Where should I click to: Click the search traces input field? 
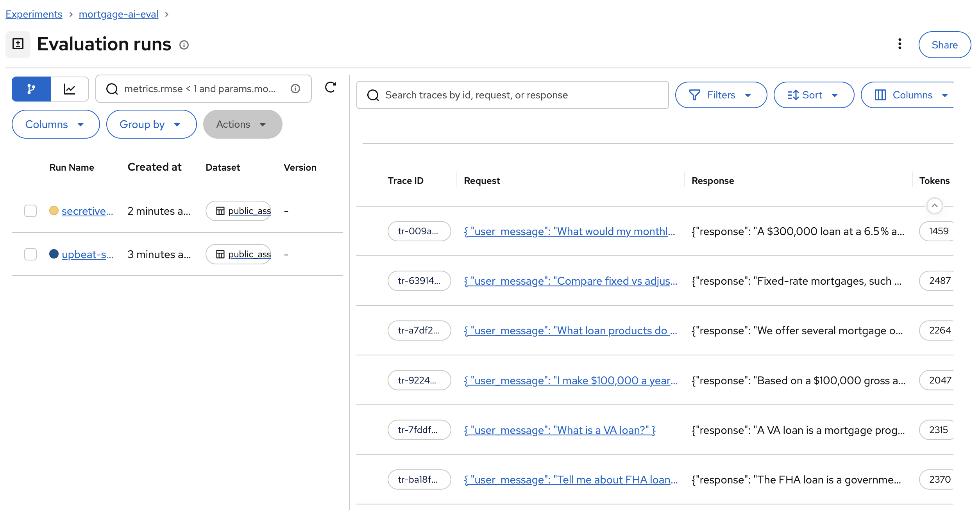click(512, 95)
